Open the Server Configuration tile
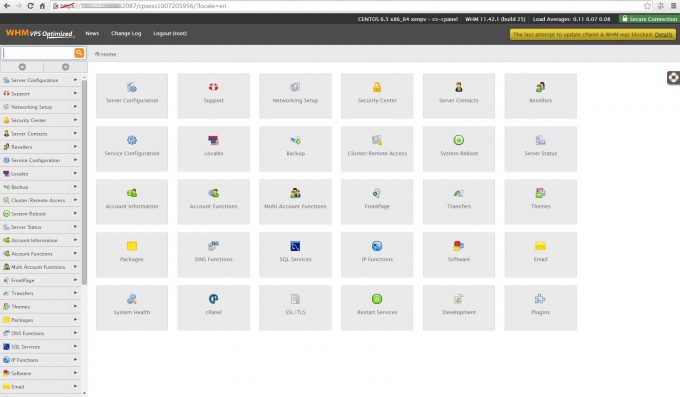 (132, 96)
